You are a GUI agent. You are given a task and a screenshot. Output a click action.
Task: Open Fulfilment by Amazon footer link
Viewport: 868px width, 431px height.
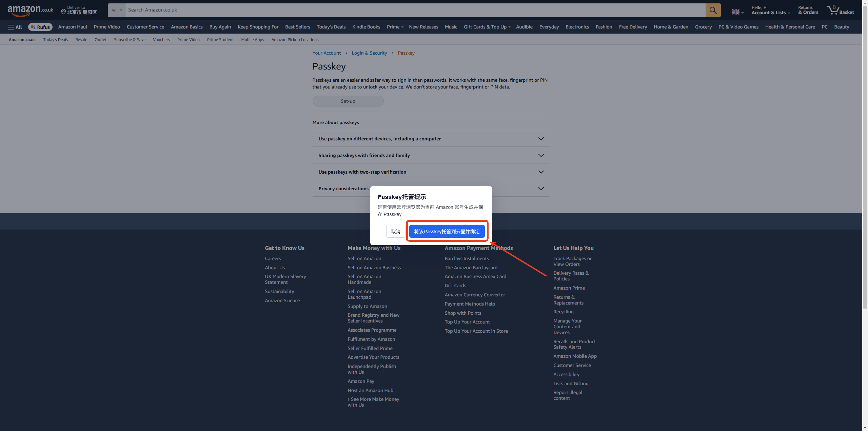371,339
